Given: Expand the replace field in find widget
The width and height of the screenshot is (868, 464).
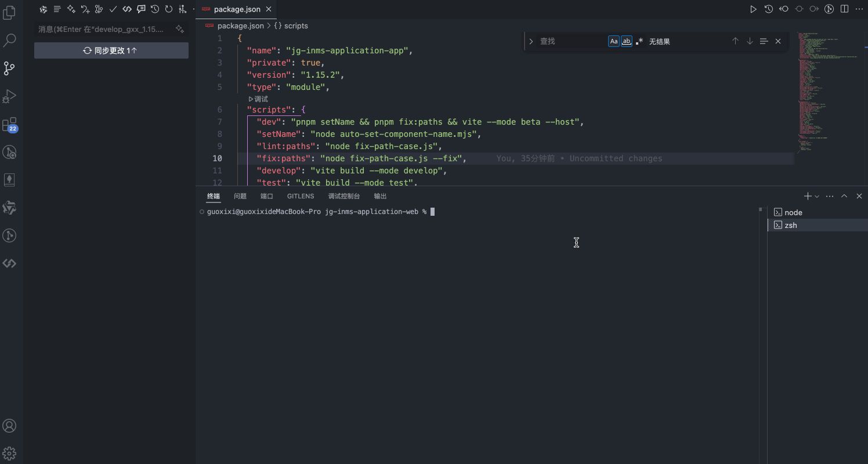Looking at the screenshot, I should 531,41.
